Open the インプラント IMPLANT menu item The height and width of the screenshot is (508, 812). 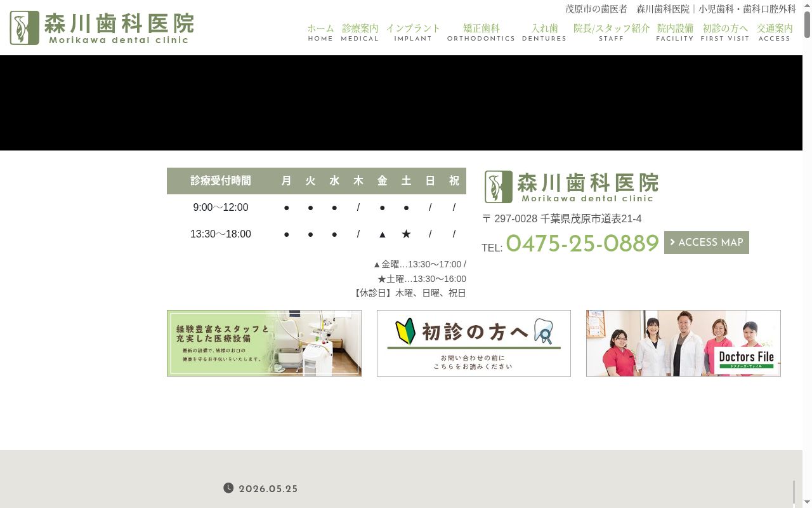pos(413,32)
